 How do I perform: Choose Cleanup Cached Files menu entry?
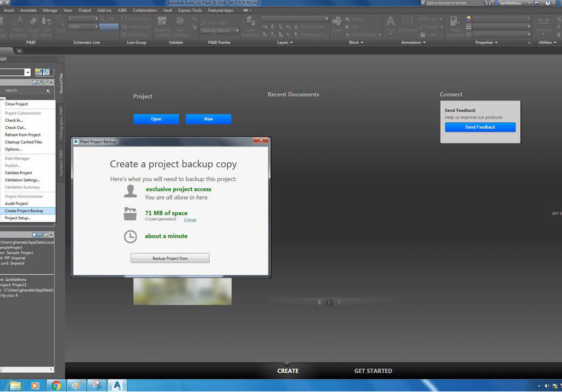27,142
